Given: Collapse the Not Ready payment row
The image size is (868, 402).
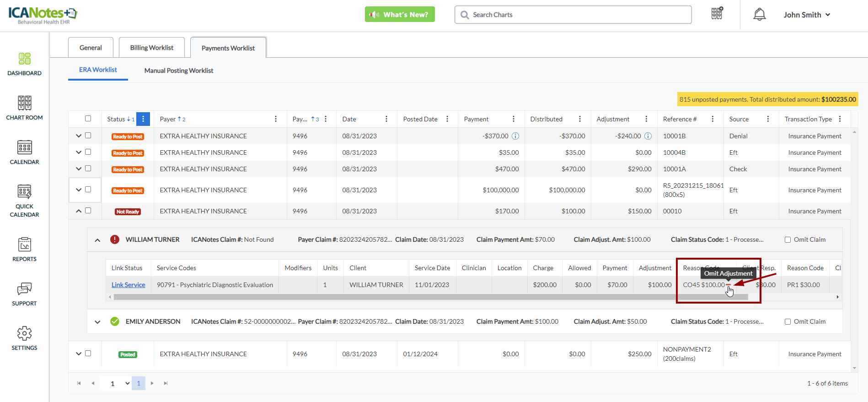Looking at the screenshot, I should tap(79, 211).
